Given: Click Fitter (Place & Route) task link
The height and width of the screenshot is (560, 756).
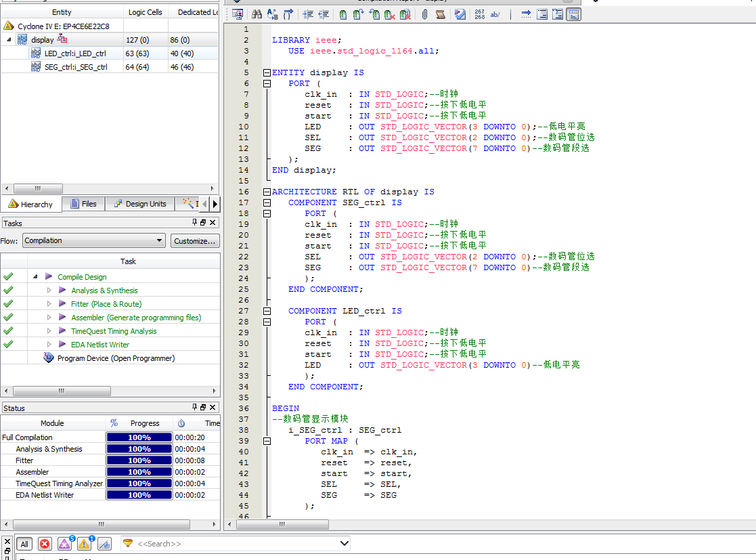Looking at the screenshot, I should point(106,304).
